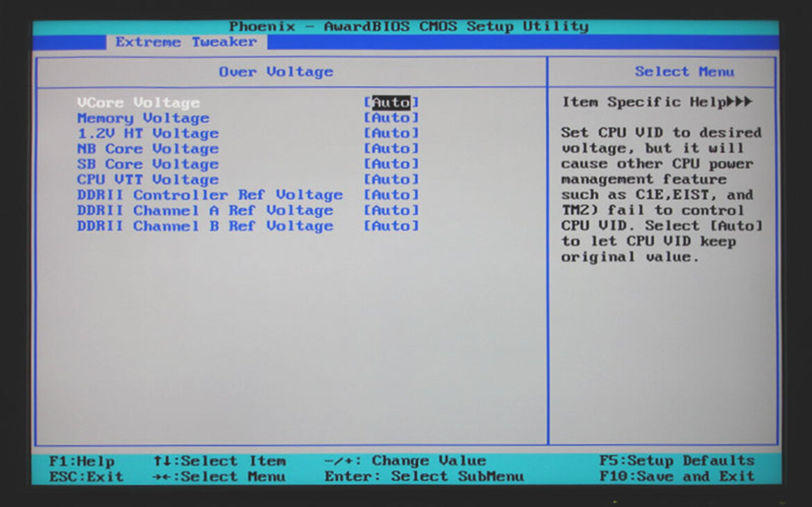Select the VCore Voltage setting label
812x507 pixels.
pos(138,103)
